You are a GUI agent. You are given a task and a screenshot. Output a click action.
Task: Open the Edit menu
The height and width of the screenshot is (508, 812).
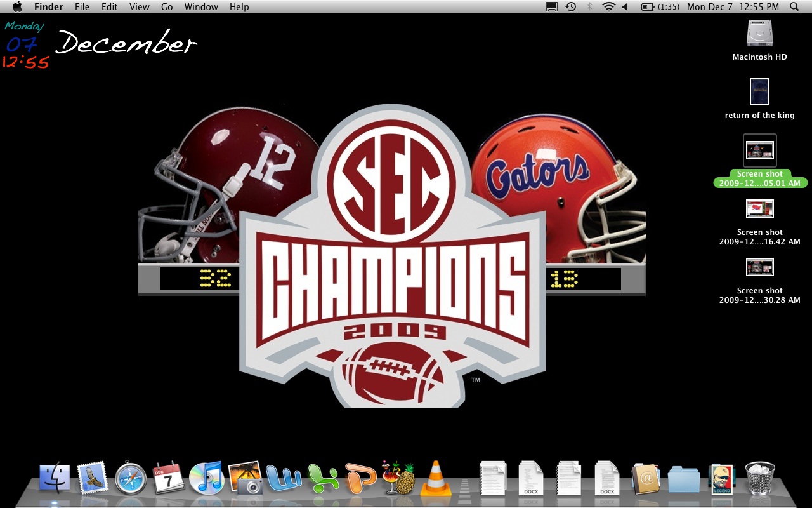[x=110, y=7]
